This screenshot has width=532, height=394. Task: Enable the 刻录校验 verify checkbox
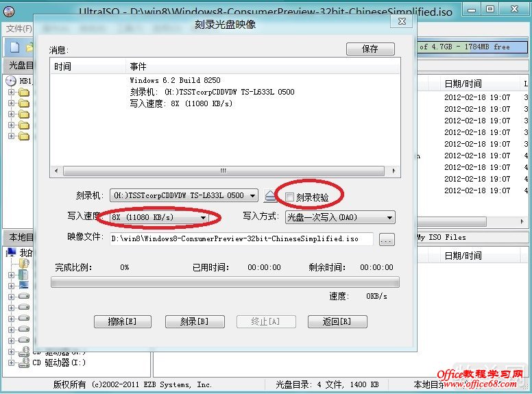289,197
